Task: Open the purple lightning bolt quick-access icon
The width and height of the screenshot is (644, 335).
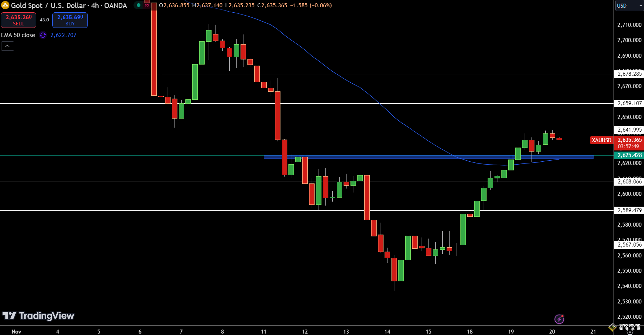Action: click(559, 319)
